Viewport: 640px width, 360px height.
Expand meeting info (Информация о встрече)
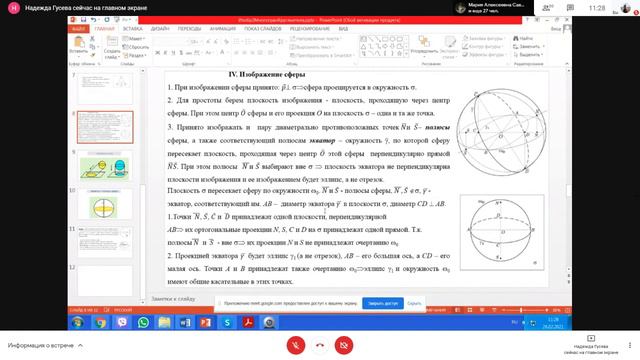[x=45, y=345]
